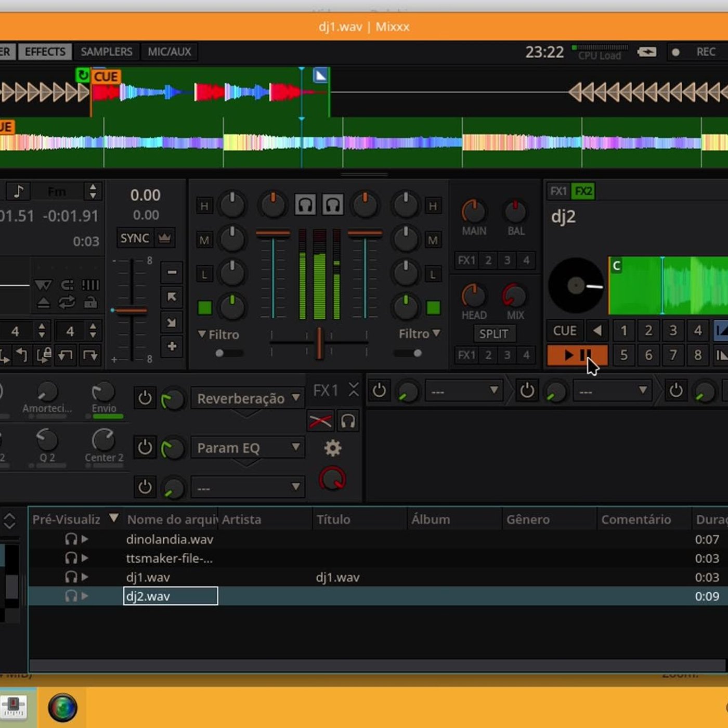Click the left deck pitch rate slider

pyautogui.click(x=131, y=311)
